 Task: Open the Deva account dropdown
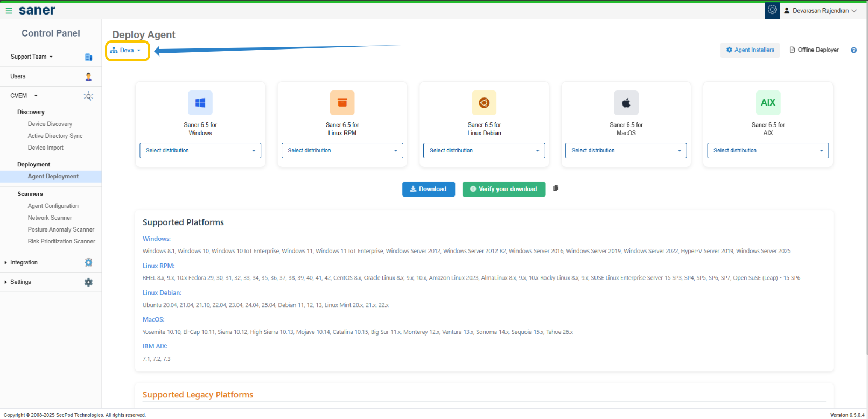point(126,51)
